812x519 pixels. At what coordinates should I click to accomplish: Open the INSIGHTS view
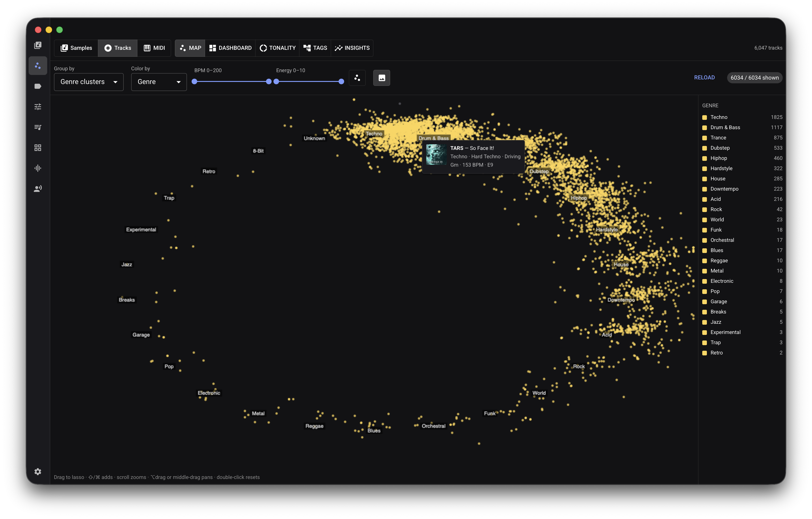coord(352,48)
